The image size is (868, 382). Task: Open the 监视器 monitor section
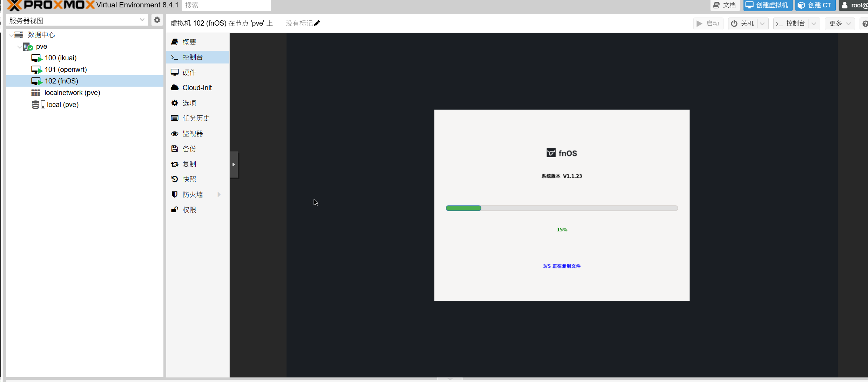click(193, 134)
